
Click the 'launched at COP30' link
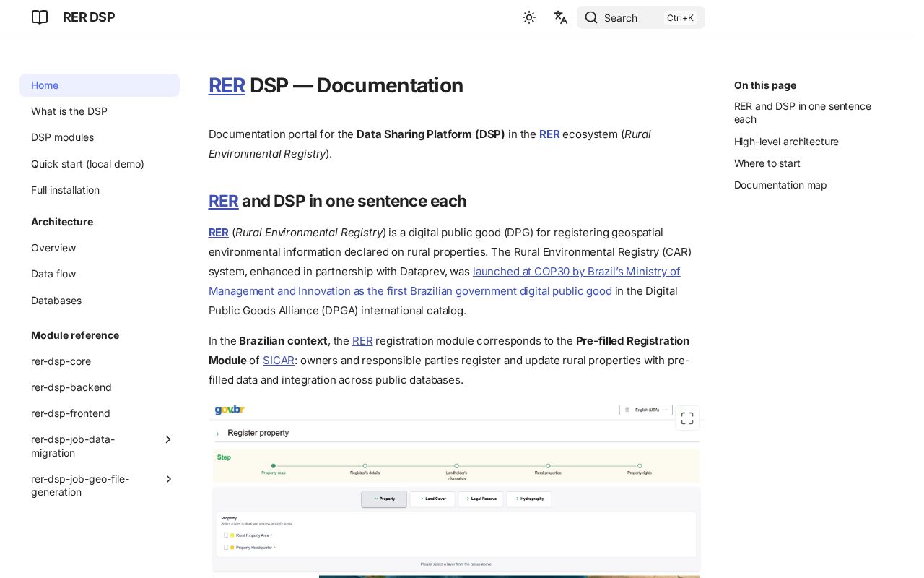pos(445,281)
